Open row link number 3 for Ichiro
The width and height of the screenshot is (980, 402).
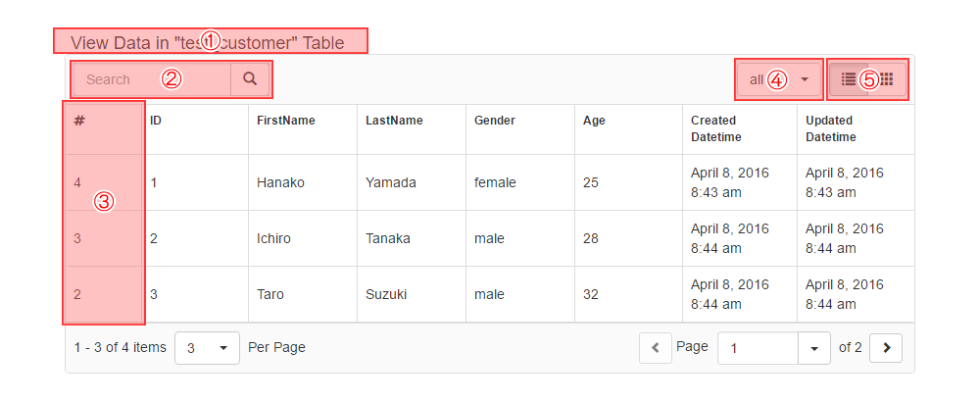[x=77, y=238]
